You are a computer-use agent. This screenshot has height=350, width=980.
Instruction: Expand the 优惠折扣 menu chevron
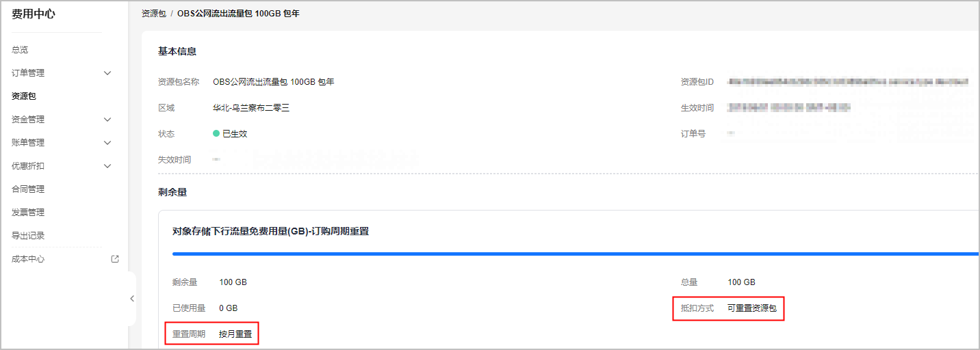pos(107,166)
